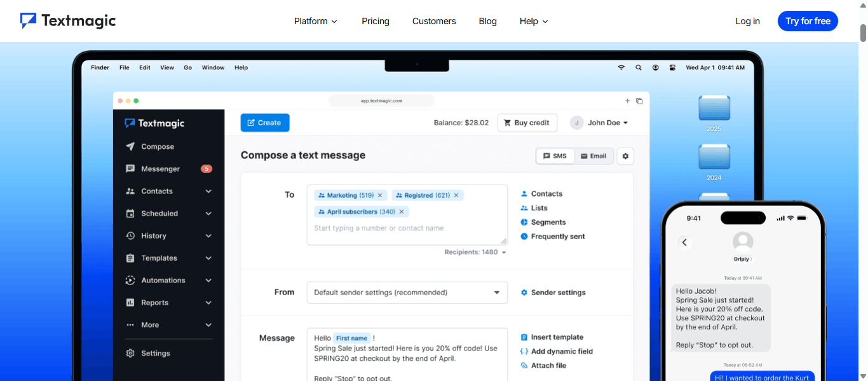This screenshot has height=381, width=868.
Task: Open Automations in the sidebar
Action: pos(163,281)
